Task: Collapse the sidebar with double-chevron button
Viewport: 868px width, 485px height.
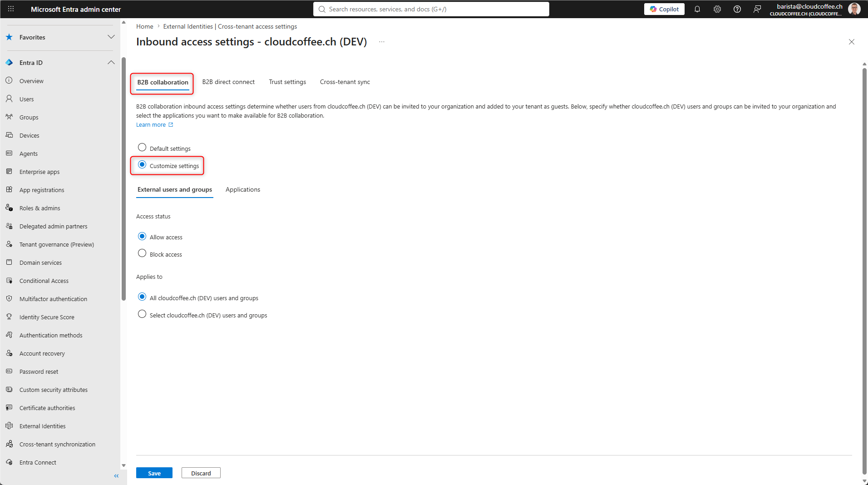Action: pyautogui.click(x=116, y=476)
